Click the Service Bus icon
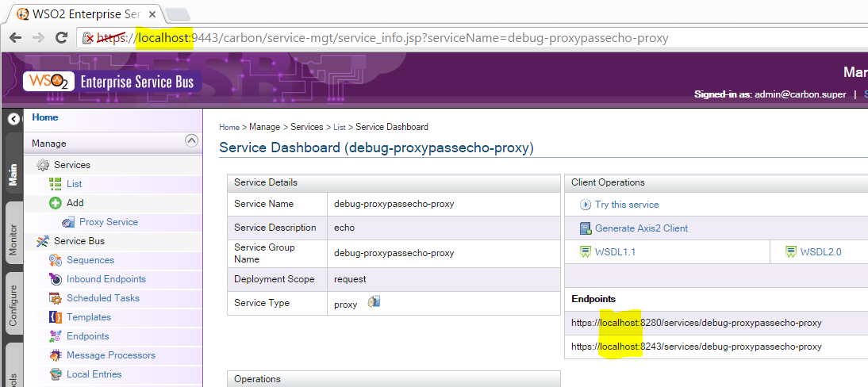868x387 pixels. coord(43,241)
